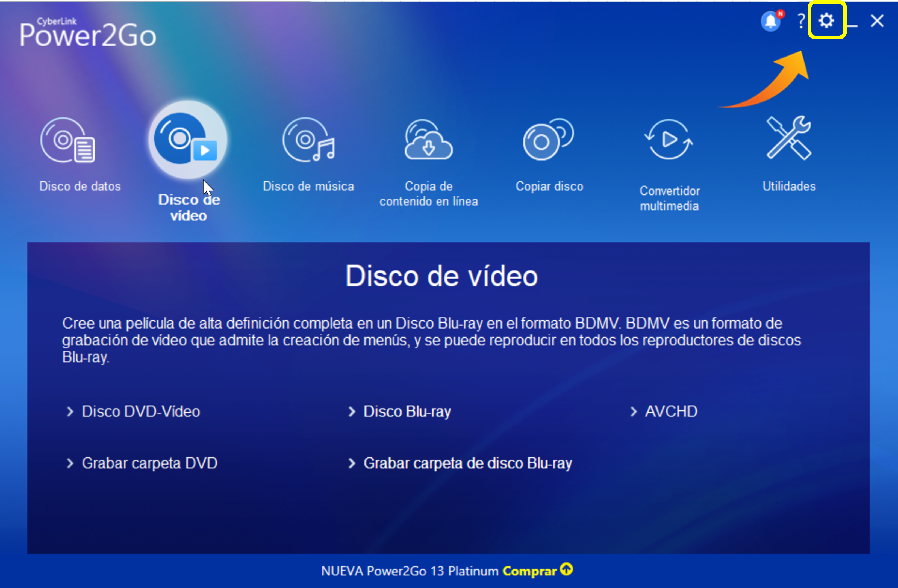This screenshot has width=898, height=588.
Task: Open the notifications bell
Action: point(771,21)
